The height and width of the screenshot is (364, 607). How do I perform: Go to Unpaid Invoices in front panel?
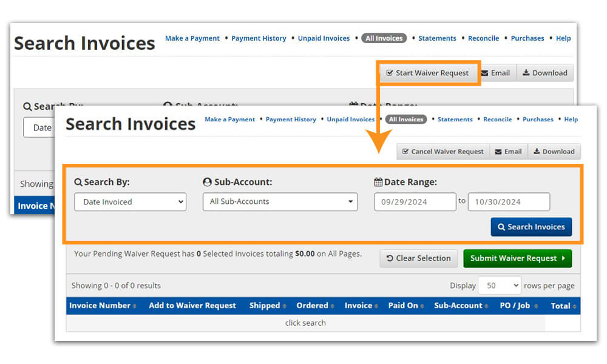(x=350, y=120)
